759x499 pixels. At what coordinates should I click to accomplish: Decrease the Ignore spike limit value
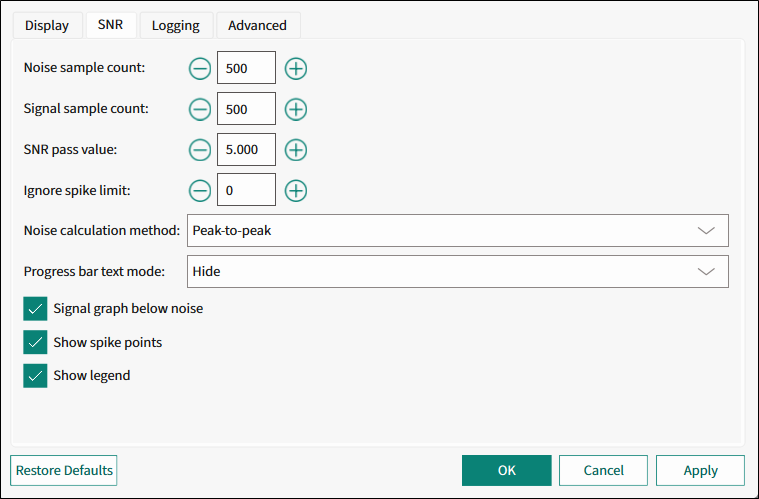(199, 190)
